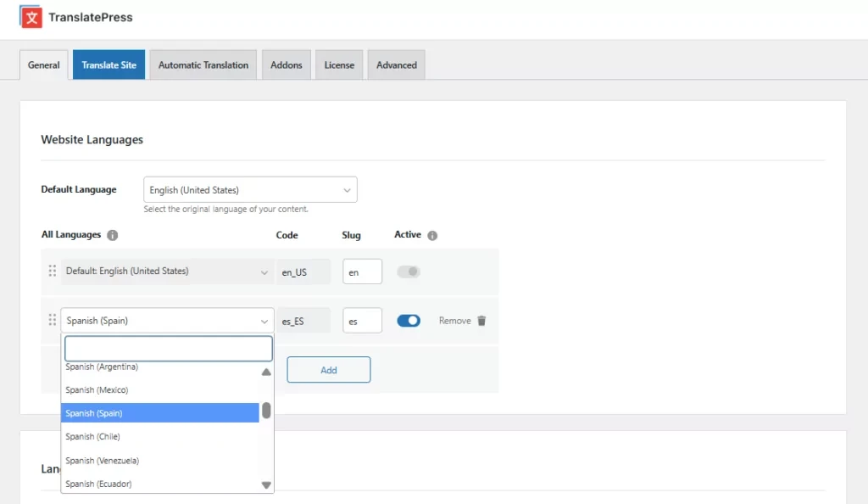Click the TranslatePress logo icon
Screen dimensions: 868x504
(31, 17)
